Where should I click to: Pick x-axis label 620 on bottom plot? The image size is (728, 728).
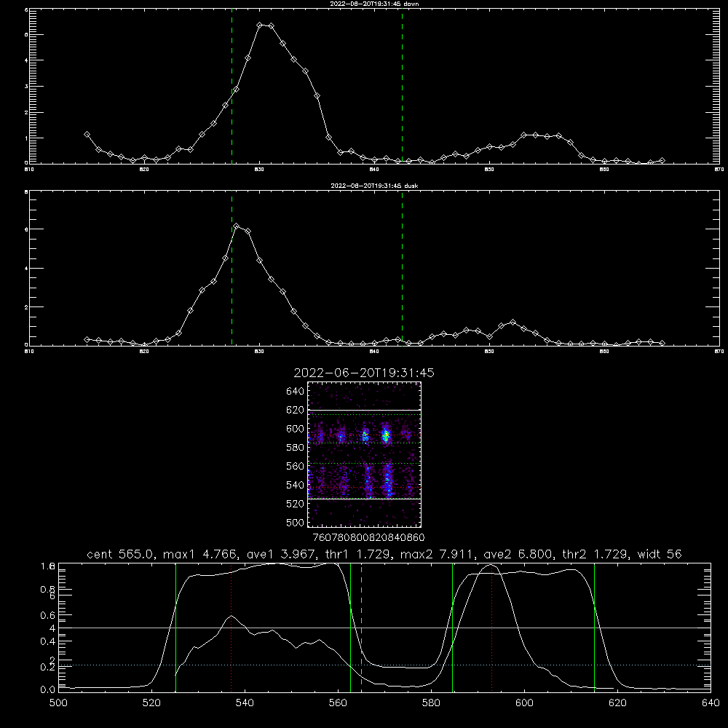click(617, 703)
